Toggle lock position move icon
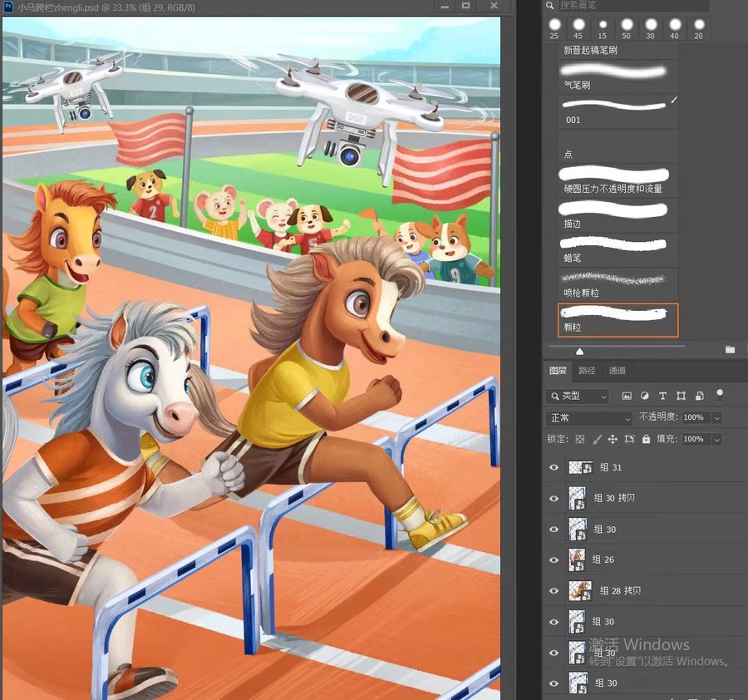 point(613,439)
